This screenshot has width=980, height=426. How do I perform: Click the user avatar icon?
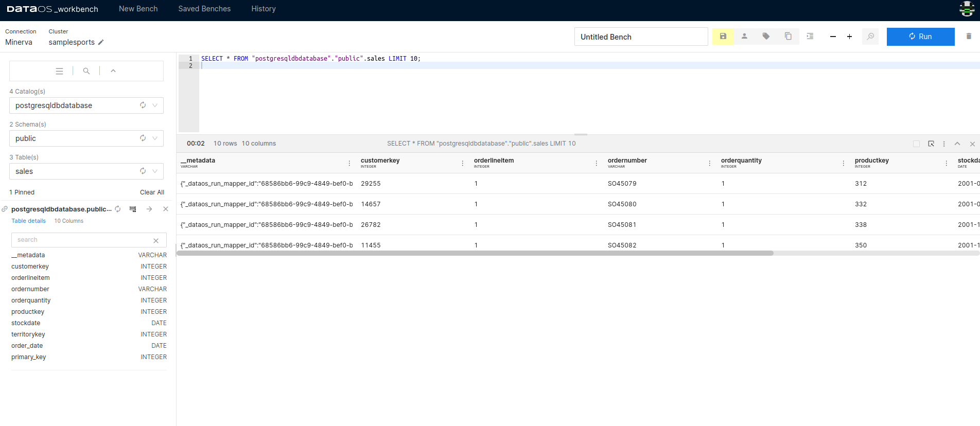click(x=967, y=9)
